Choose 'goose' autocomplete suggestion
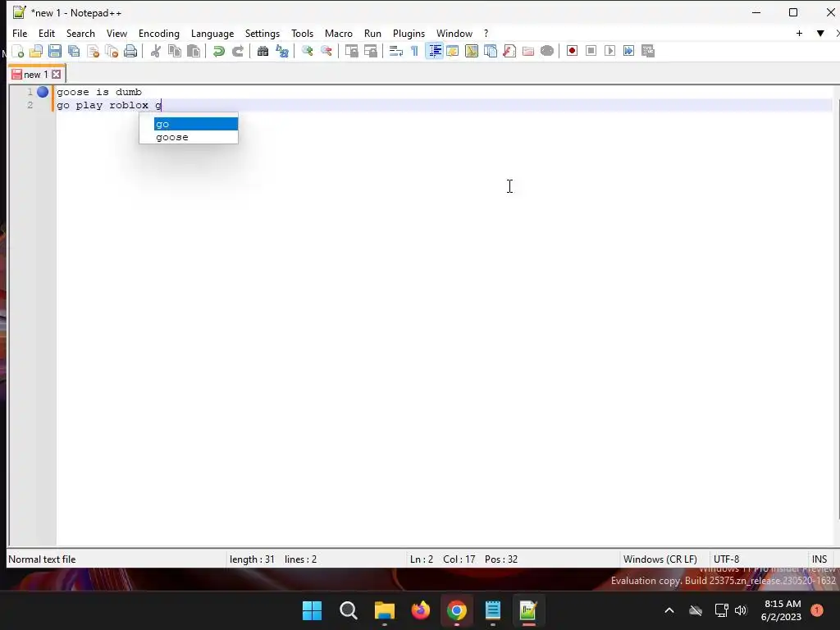This screenshot has height=630, width=840. click(x=195, y=137)
